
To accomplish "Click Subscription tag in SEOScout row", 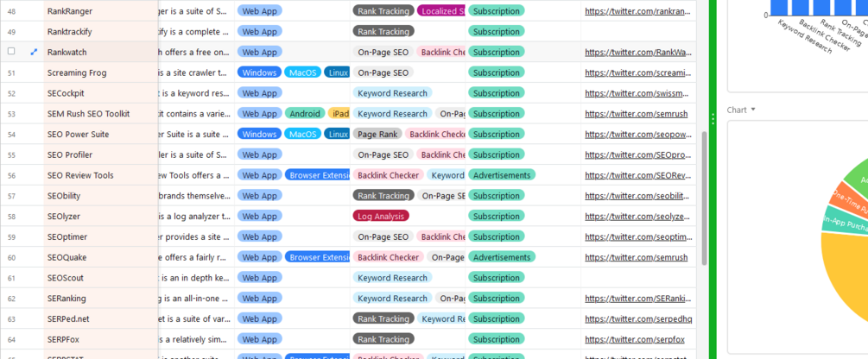I will click(496, 277).
